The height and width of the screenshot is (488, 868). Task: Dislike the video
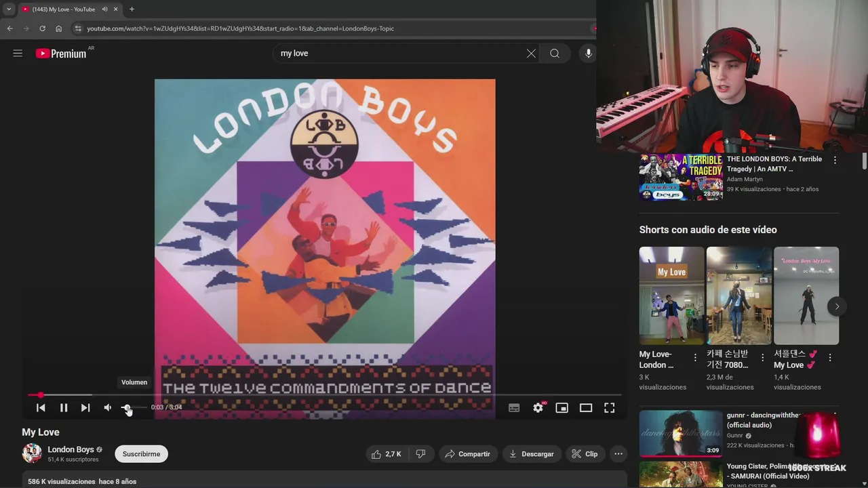pos(420,454)
